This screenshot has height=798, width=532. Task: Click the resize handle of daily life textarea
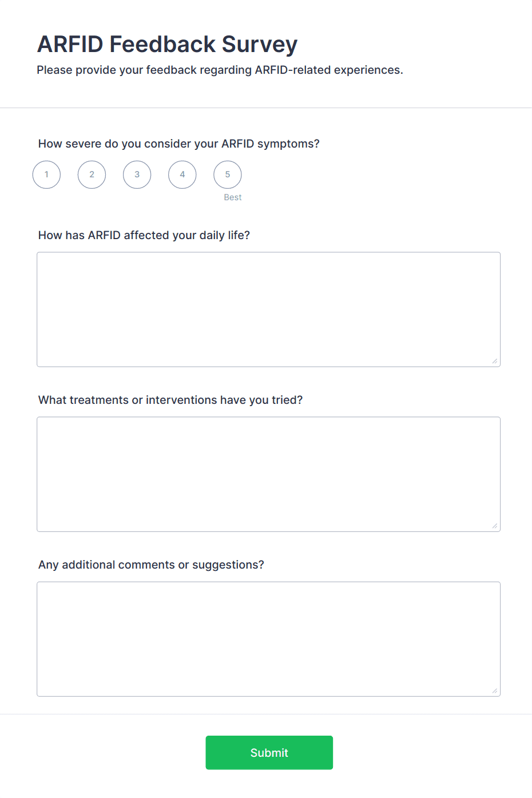pyautogui.click(x=495, y=360)
